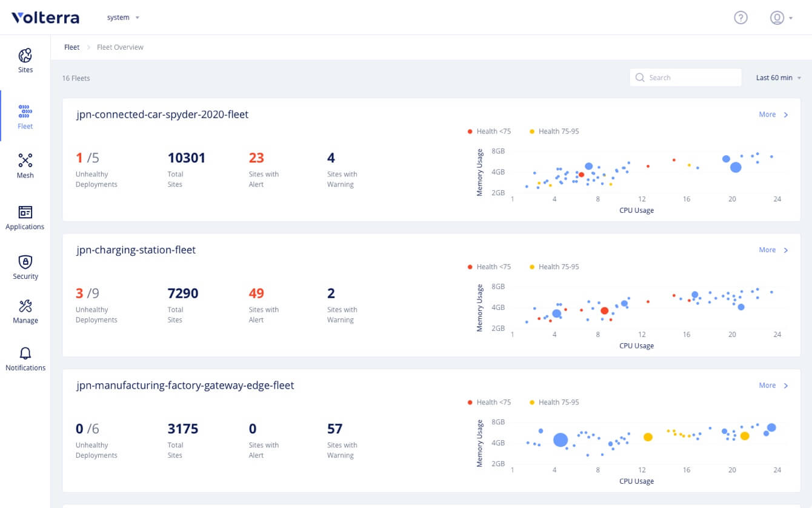Click the Fleet Overview breadcrumb item
The width and height of the screenshot is (812, 508).
pyautogui.click(x=120, y=47)
